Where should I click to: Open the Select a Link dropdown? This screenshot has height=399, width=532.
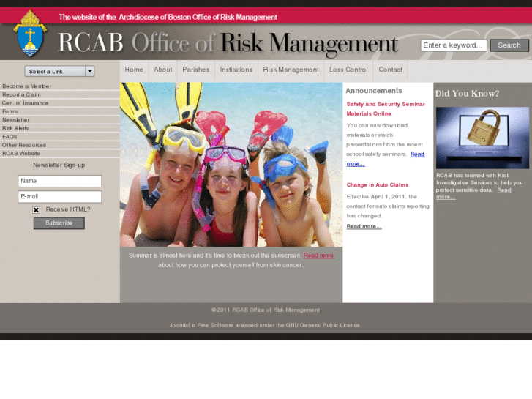pyautogui.click(x=59, y=71)
